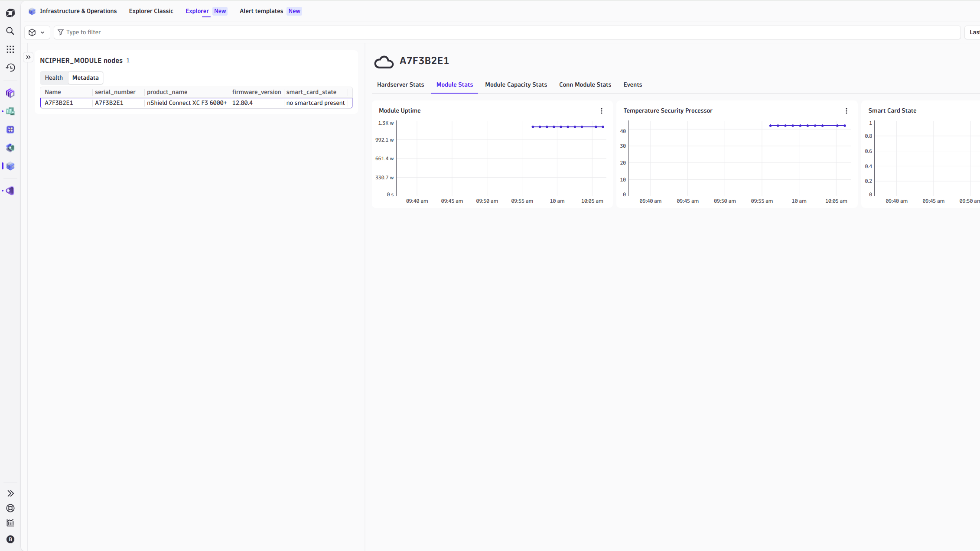This screenshot has height=551, width=980.
Task: Click the filter funnel icon
Action: 61,32
